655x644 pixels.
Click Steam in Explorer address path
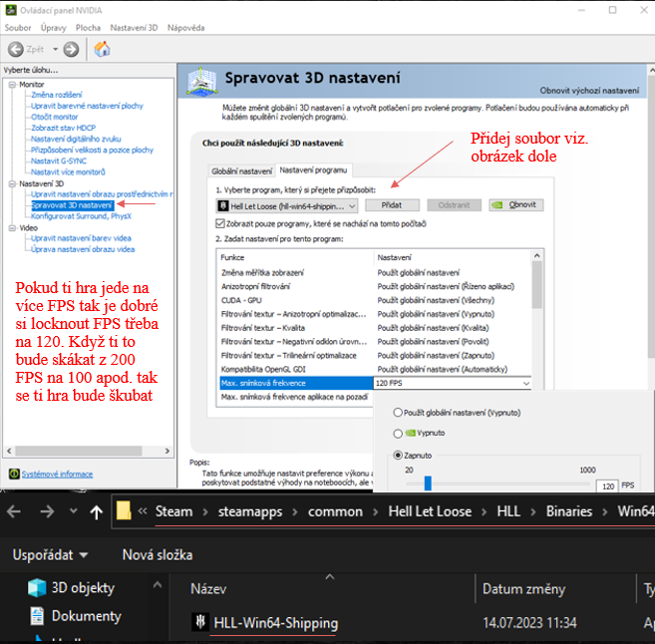click(173, 511)
